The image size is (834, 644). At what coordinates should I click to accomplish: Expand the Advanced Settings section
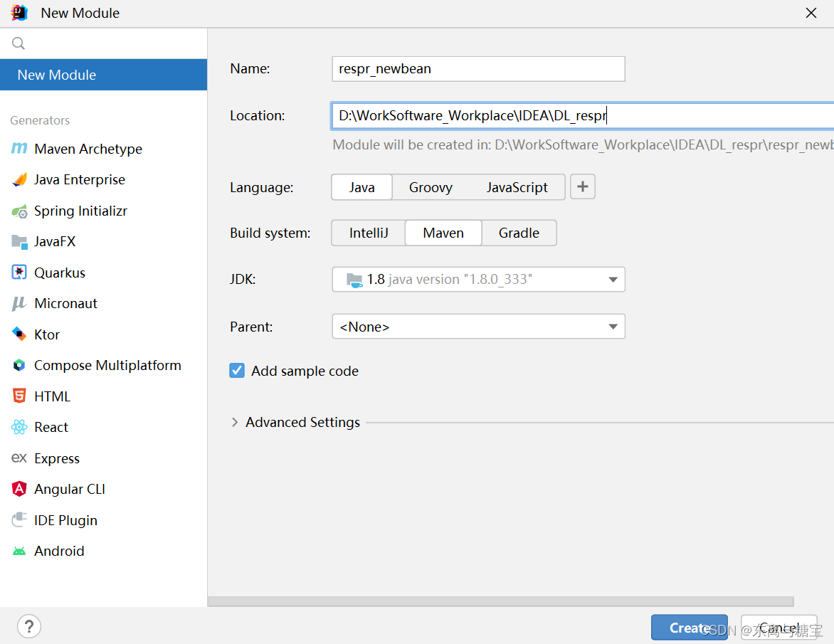(235, 422)
